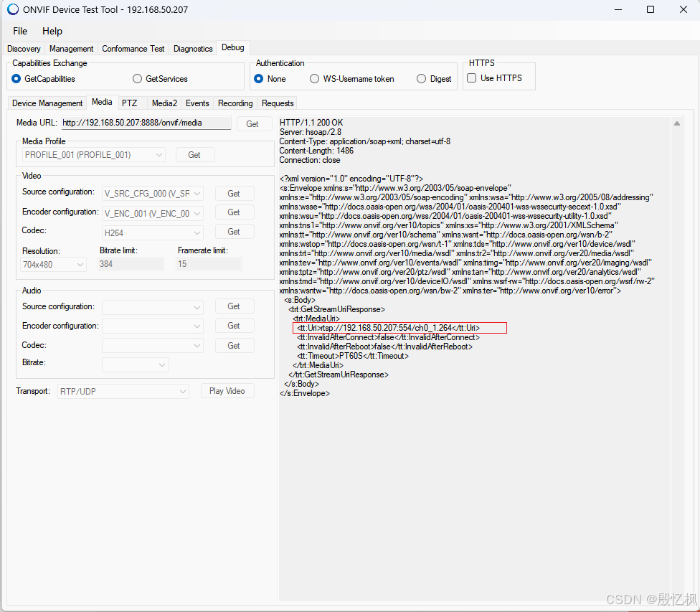This screenshot has height=612, width=700.
Task: Expand the Audio Codec dropdown
Action: pyautogui.click(x=152, y=346)
